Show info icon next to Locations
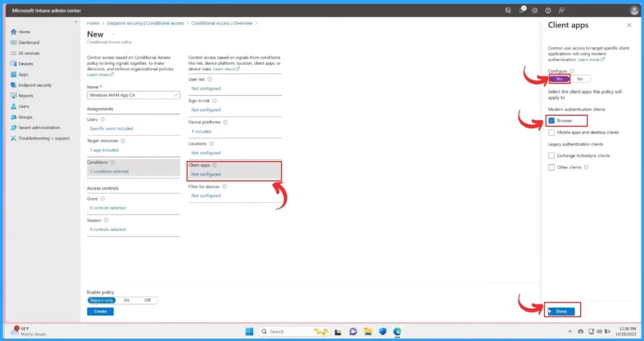Image resolution: width=644 pixels, height=341 pixels. coord(211,144)
